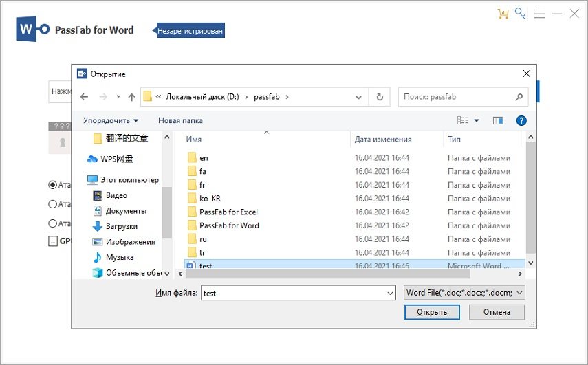This screenshot has height=365, width=588.
Task: Select the second attack radio button
Action: click(x=53, y=204)
